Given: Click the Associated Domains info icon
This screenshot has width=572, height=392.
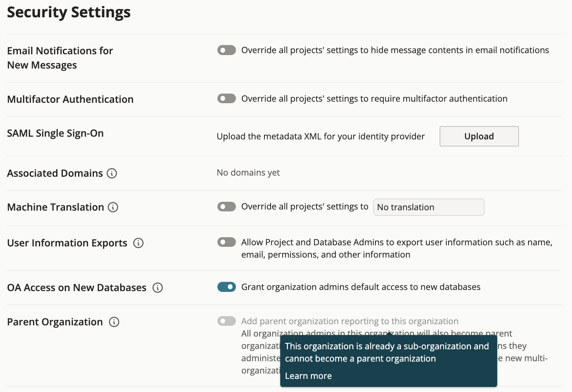Looking at the screenshot, I should 111,173.
